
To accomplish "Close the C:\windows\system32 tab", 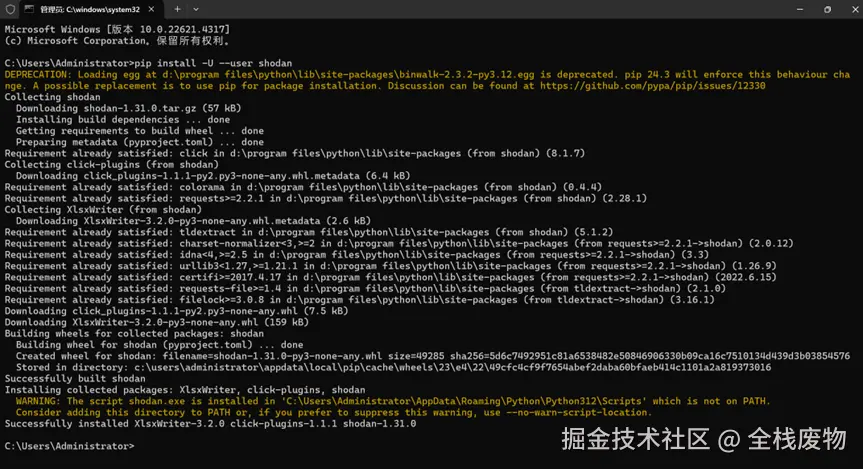I will 151,9.
